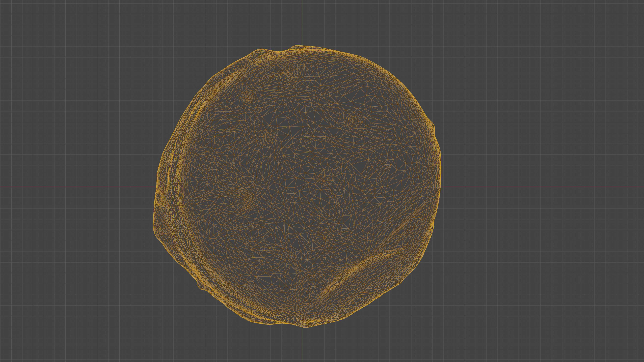Click the object origin dot at mesh center
This screenshot has width=644, height=362.
point(303,187)
